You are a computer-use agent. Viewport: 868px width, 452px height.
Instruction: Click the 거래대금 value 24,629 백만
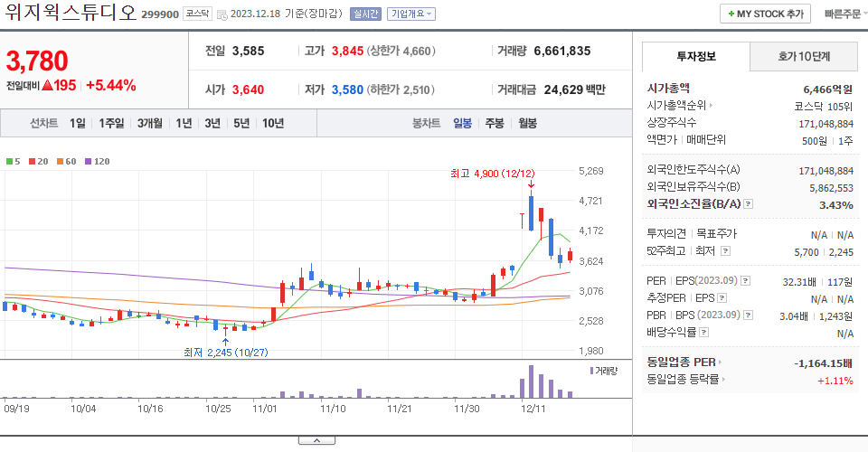(575, 89)
